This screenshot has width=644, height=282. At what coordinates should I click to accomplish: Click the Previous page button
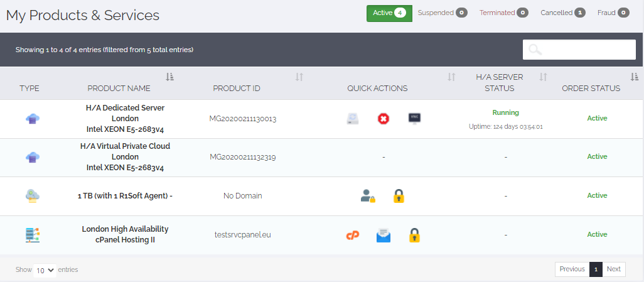point(572,269)
